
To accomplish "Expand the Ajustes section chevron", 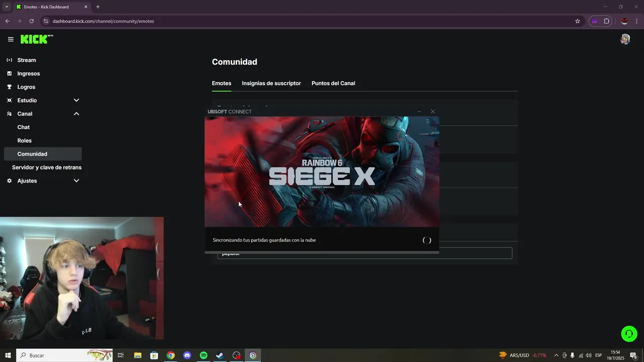I will tap(76, 180).
